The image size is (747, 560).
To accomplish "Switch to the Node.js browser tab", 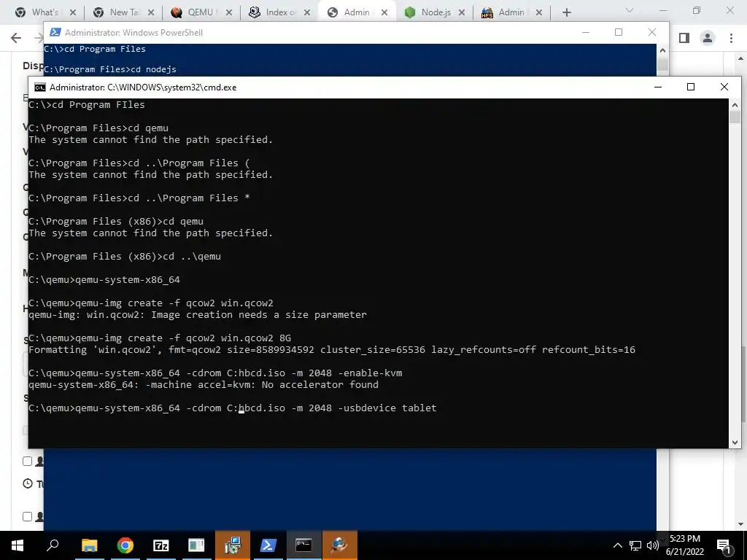I will [x=436, y=12].
